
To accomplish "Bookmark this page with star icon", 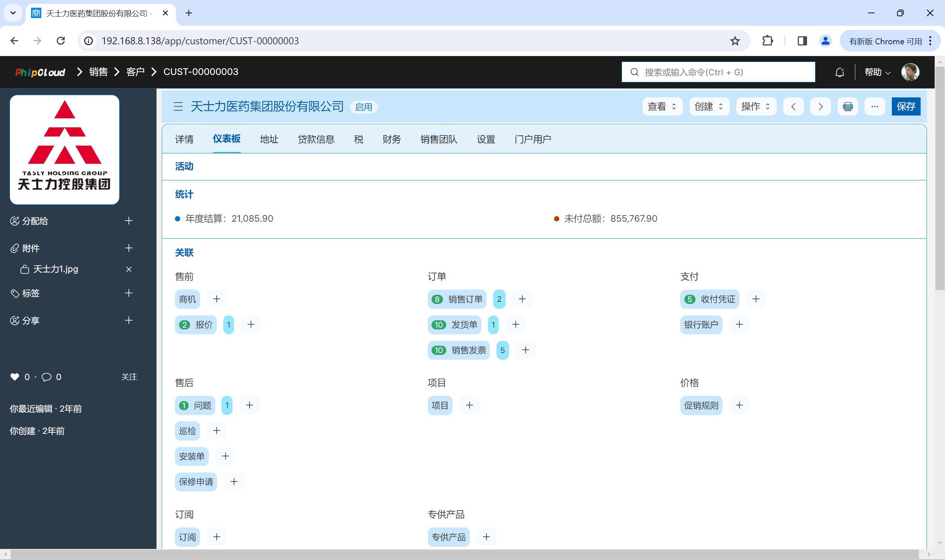I will tap(735, 41).
